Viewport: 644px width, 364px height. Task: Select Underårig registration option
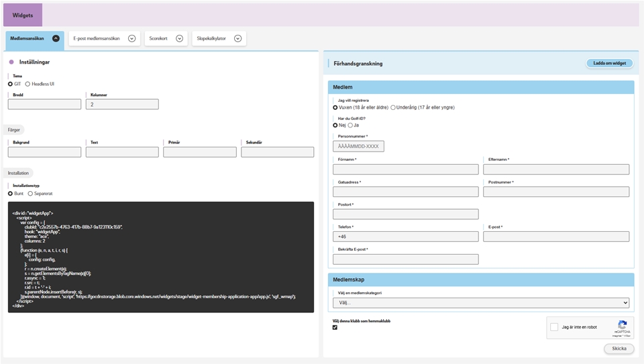tap(393, 107)
